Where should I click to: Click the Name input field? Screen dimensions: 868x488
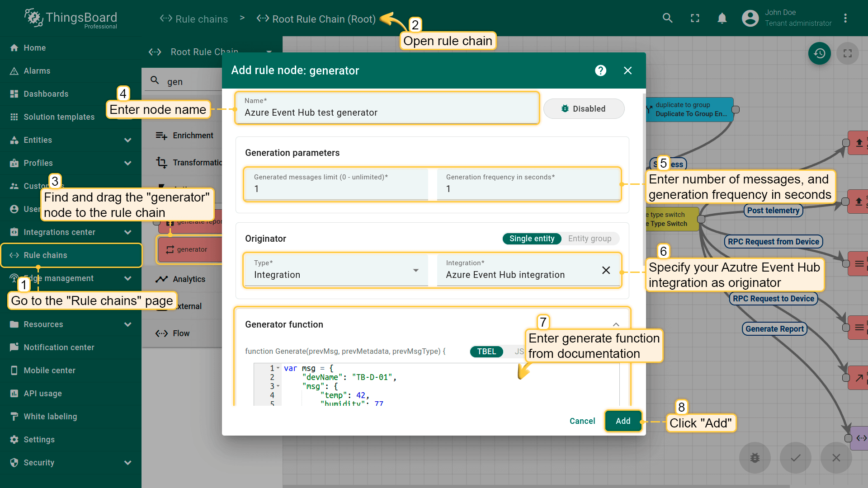[x=387, y=113]
